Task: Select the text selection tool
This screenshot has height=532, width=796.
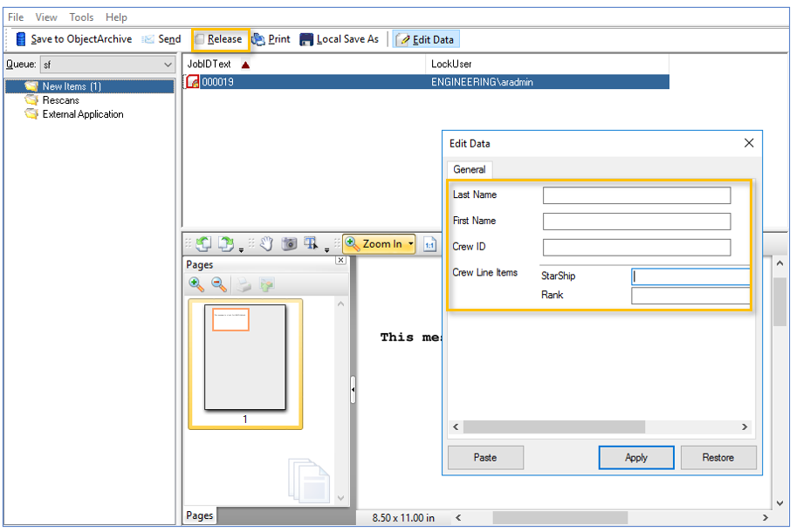Action: (311, 244)
